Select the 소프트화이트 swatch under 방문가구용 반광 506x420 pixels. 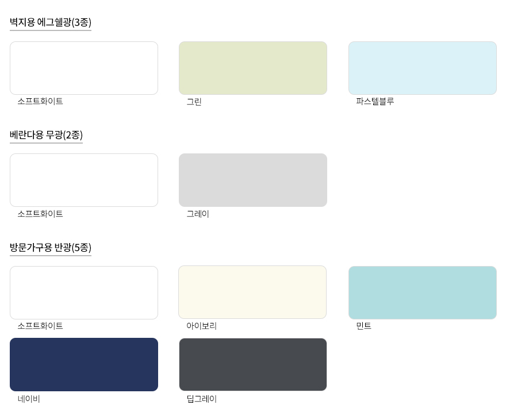[x=84, y=292]
